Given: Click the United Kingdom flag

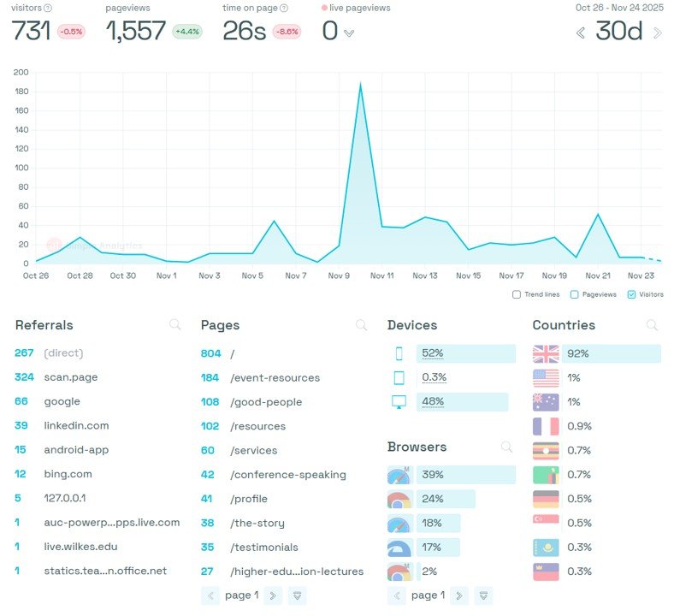Looking at the screenshot, I should (545, 353).
